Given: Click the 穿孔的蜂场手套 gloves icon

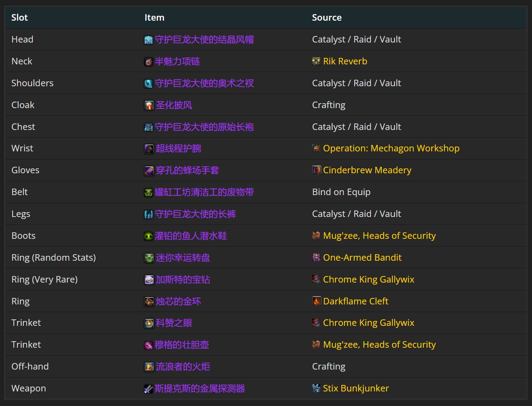Looking at the screenshot, I should point(149,170).
